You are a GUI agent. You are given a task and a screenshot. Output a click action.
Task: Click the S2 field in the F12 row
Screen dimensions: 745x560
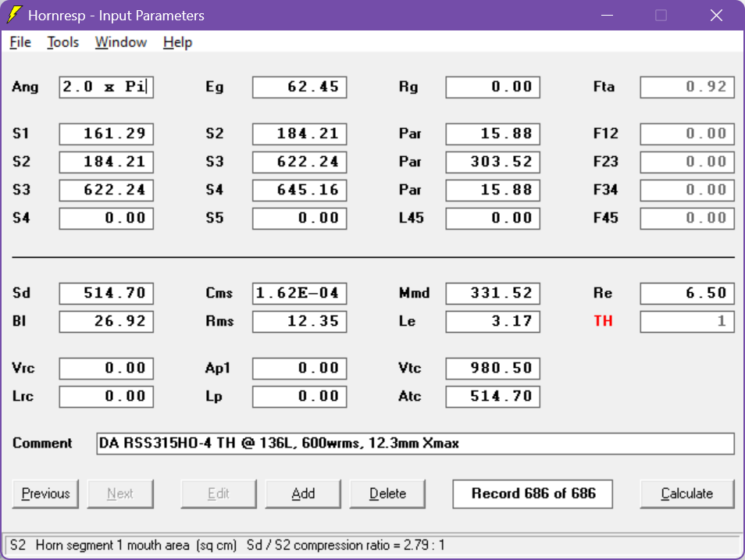[x=300, y=134]
